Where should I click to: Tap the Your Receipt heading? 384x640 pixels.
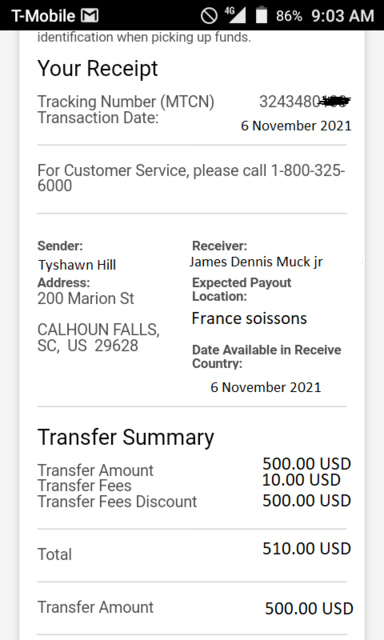[x=98, y=68]
